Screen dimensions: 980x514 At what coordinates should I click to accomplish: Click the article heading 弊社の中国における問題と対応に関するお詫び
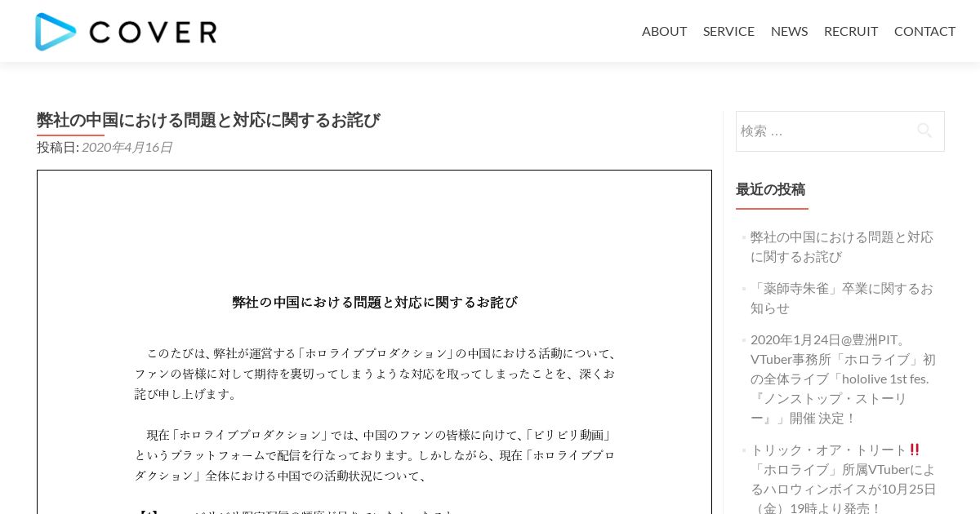tap(208, 120)
